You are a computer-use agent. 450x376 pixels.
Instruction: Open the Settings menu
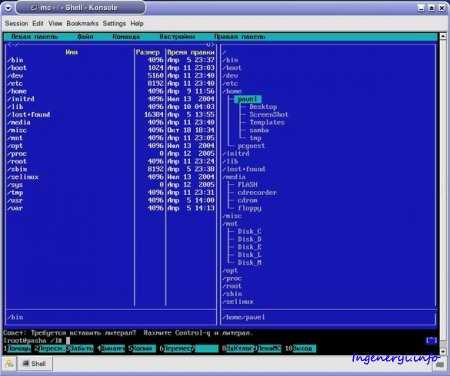pos(114,23)
